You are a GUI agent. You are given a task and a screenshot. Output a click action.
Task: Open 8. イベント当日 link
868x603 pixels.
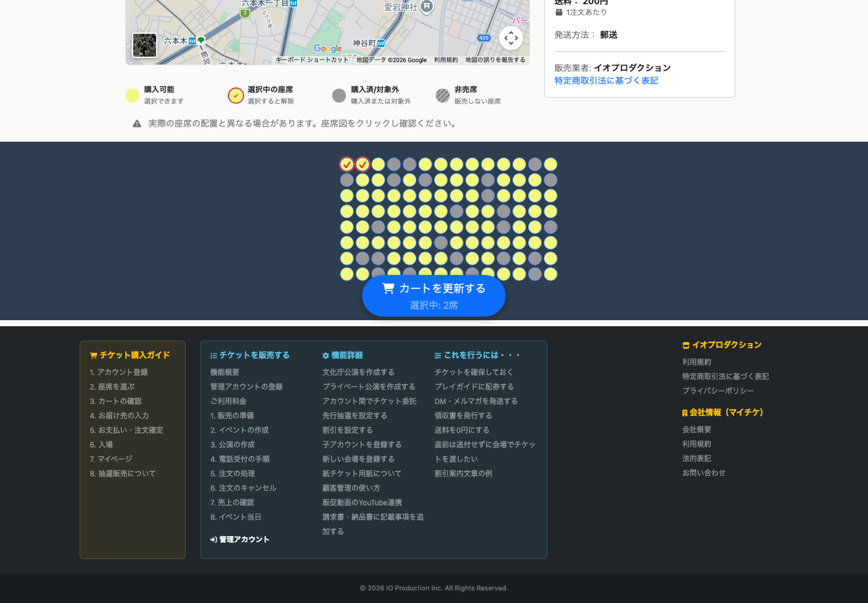click(x=236, y=517)
